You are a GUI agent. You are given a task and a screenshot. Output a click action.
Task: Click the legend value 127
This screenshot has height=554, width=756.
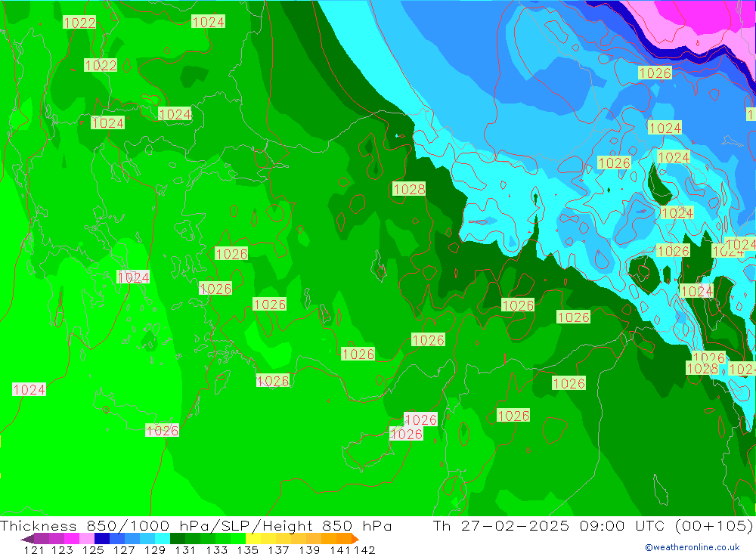pyautogui.click(x=124, y=549)
